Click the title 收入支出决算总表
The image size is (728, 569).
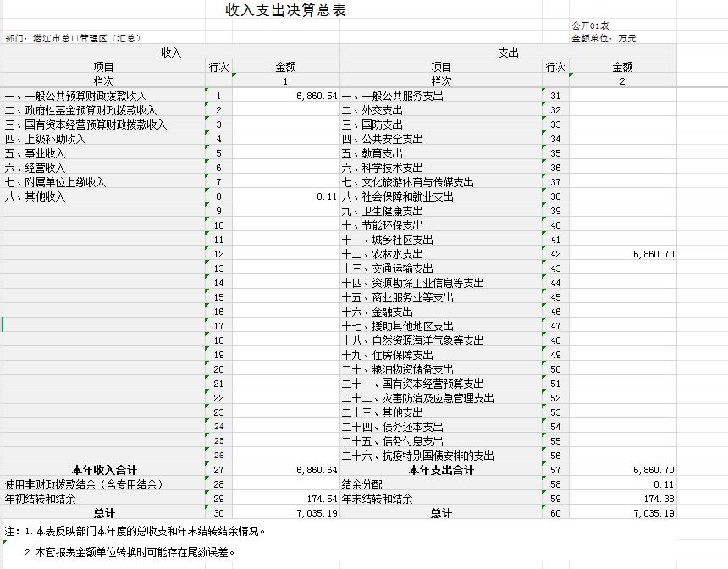(x=285, y=11)
